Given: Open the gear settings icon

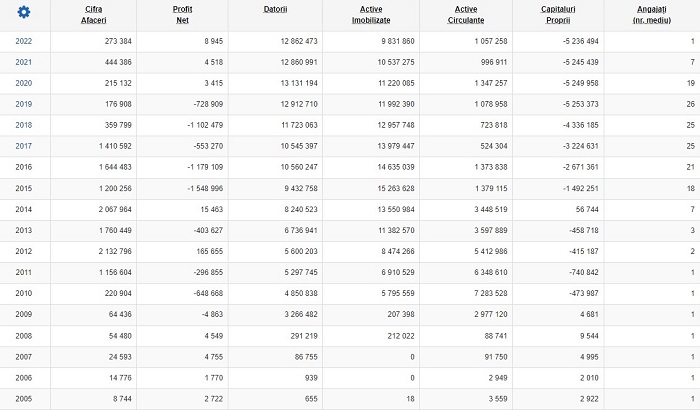Looking at the screenshot, I should [x=24, y=12].
